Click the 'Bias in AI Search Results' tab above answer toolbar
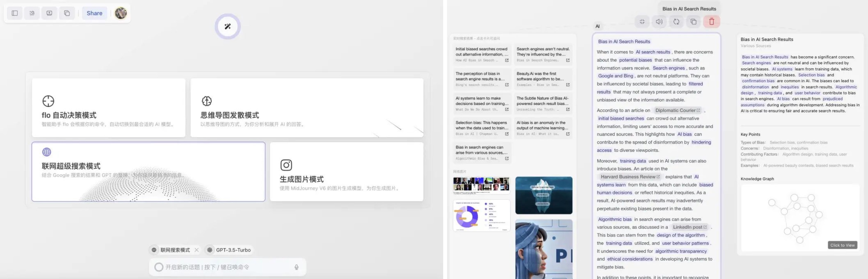 click(689, 9)
